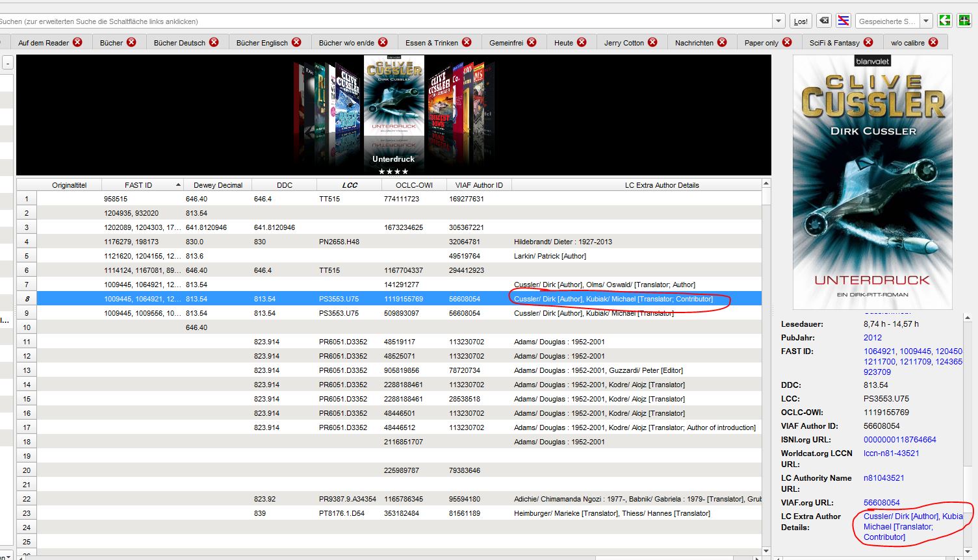Click the OCLC-OWI cell '774111723'

(x=414, y=199)
